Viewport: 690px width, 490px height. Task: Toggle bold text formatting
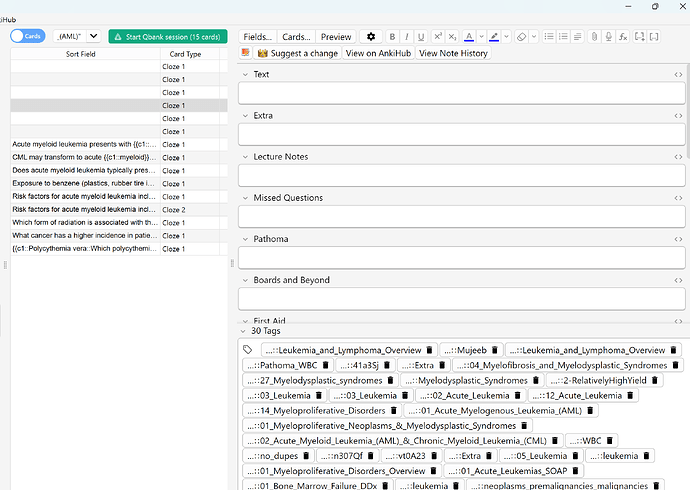(x=392, y=36)
